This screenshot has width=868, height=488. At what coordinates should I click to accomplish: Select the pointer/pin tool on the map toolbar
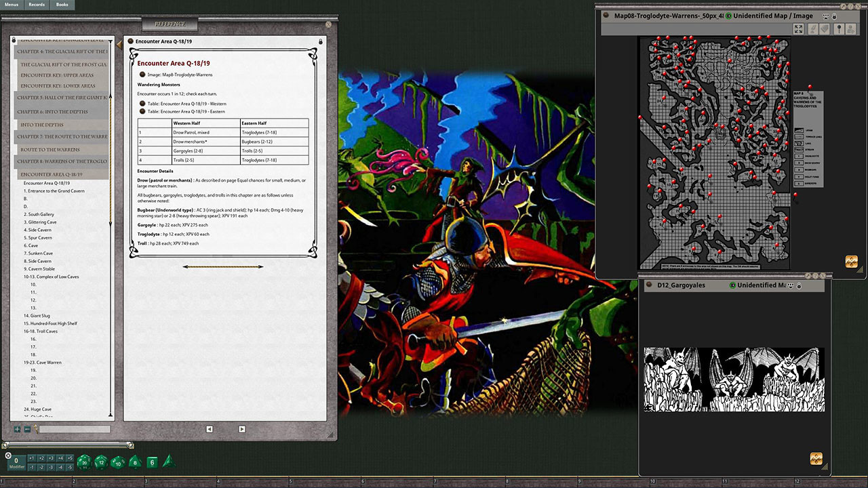pos(840,28)
